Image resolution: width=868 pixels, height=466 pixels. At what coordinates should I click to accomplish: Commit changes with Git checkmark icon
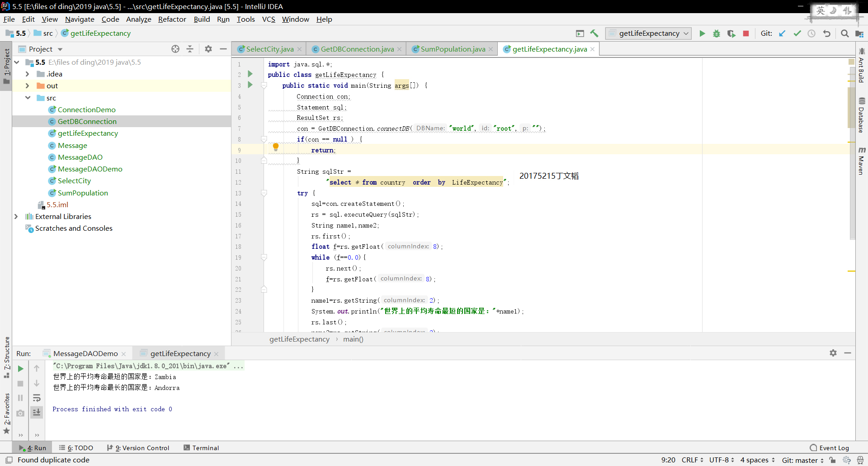[797, 33]
